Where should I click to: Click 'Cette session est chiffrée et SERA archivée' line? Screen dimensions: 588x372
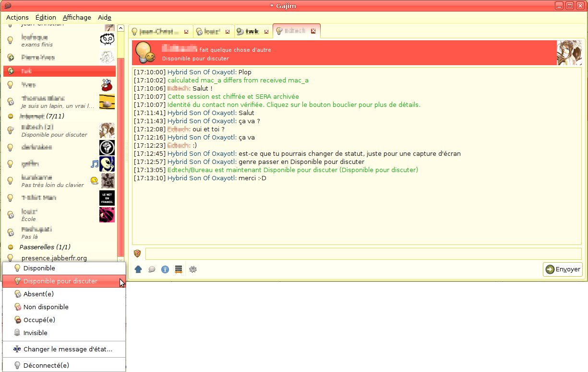coord(233,96)
